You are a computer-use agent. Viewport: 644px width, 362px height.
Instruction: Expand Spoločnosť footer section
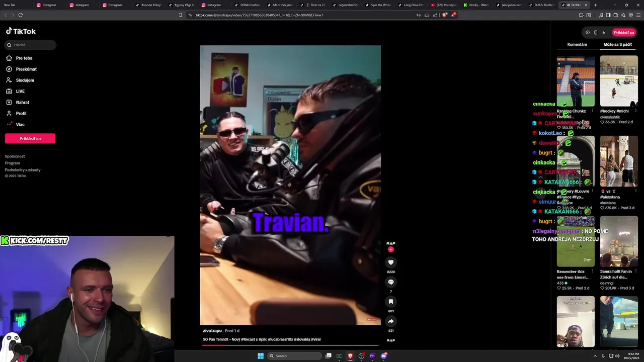click(15, 156)
